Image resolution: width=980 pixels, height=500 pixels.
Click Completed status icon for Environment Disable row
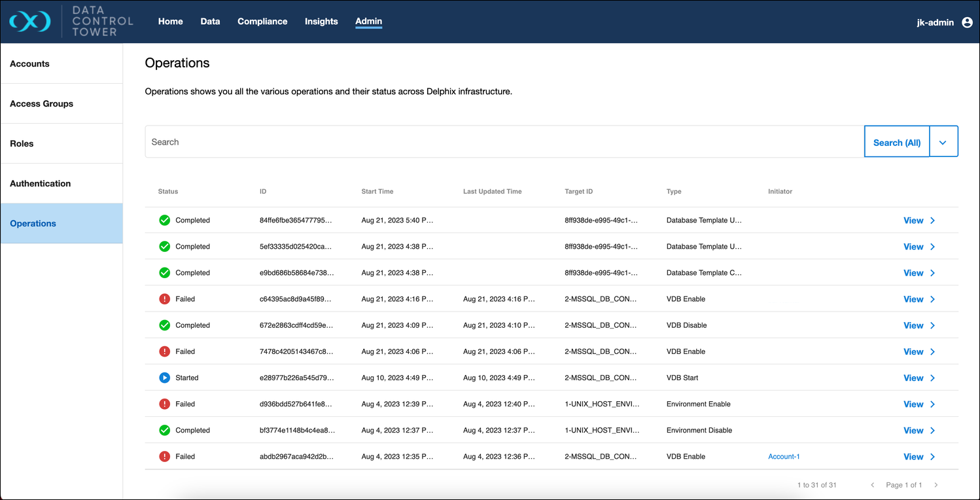(x=165, y=430)
